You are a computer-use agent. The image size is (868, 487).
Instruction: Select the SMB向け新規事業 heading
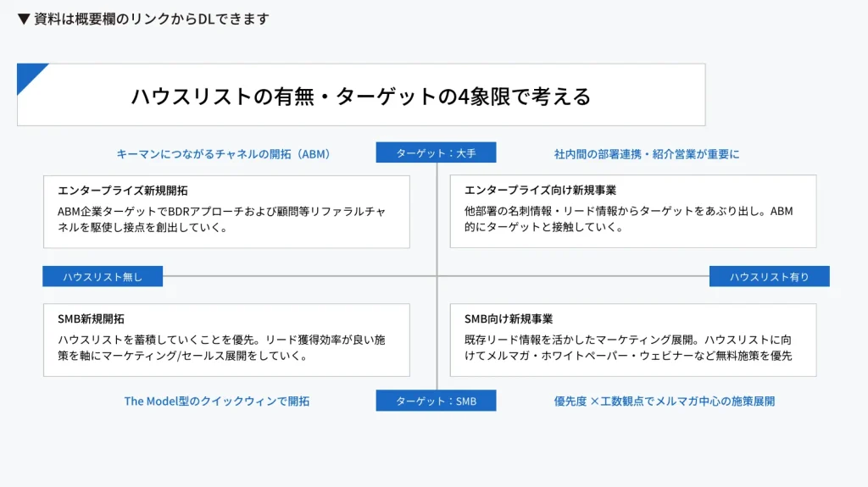coord(509,319)
